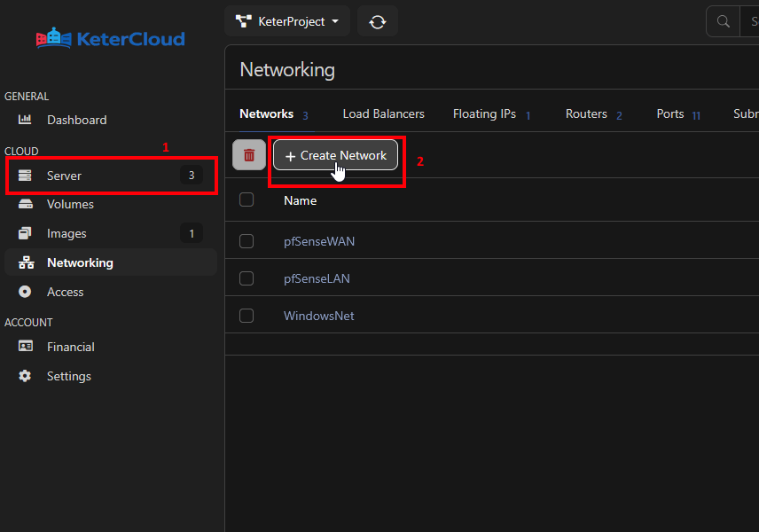Viewport: 759px width, 532px height.
Task: Check the checkbox beside WindowsNet
Action: tap(246, 315)
